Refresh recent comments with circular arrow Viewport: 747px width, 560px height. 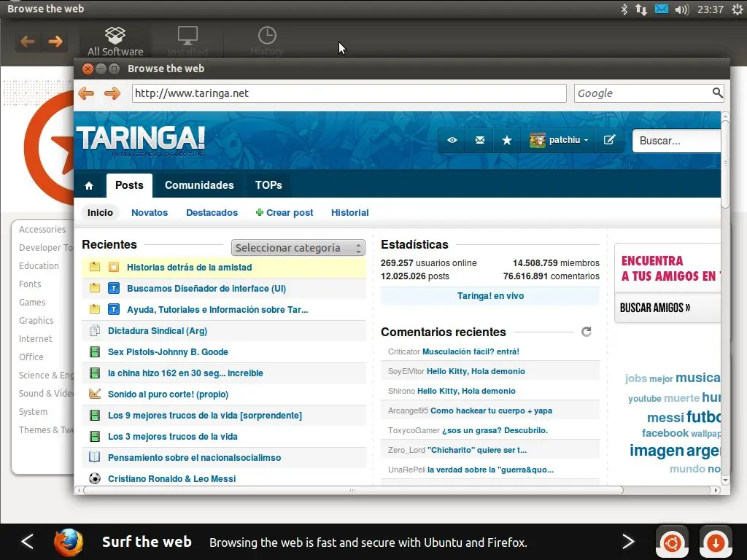(586, 332)
